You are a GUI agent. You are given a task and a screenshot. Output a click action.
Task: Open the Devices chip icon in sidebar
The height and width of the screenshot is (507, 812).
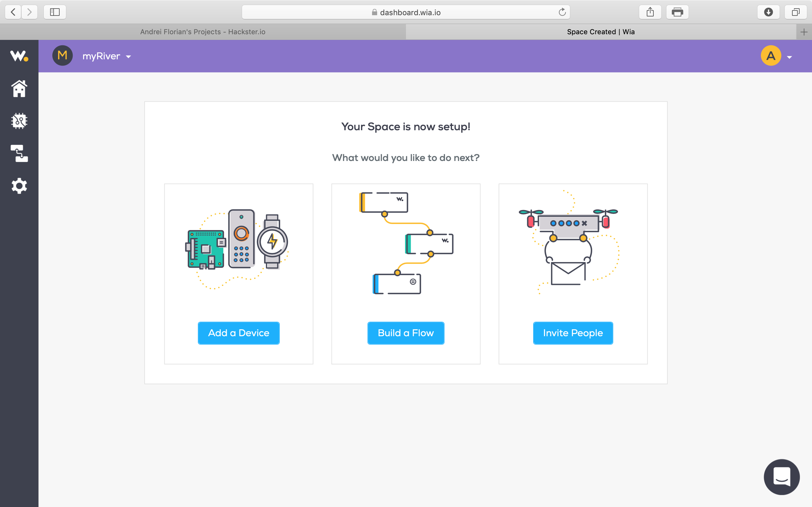(19, 121)
